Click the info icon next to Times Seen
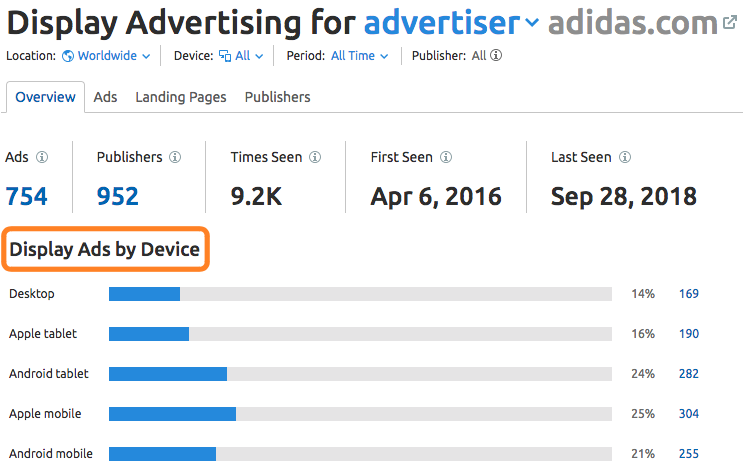This screenshot has width=743, height=474. pyautogui.click(x=315, y=157)
